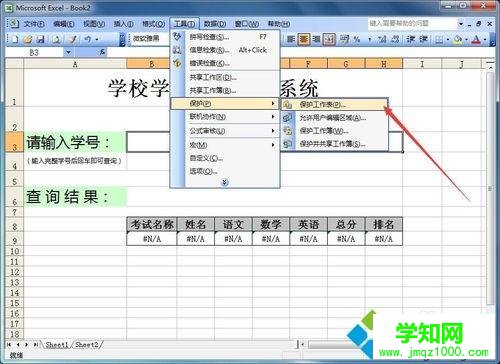The image size is (500, 364).
Task: Choose 保护工作表(P) in the submenu
Action: [x=335, y=104]
